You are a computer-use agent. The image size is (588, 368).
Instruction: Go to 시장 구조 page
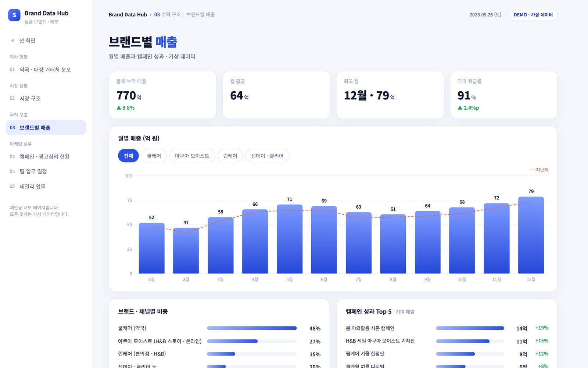[46, 98]
